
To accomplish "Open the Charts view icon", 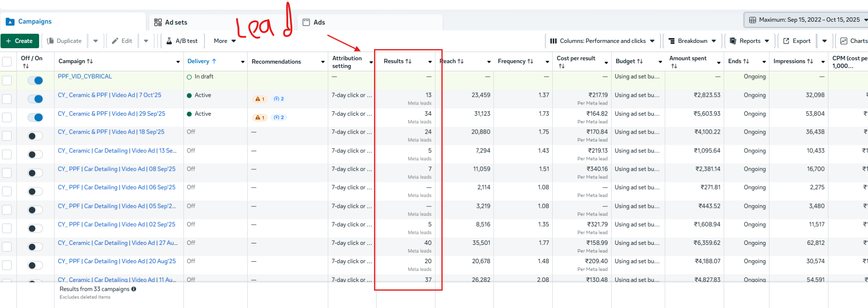I will point(844,41).
